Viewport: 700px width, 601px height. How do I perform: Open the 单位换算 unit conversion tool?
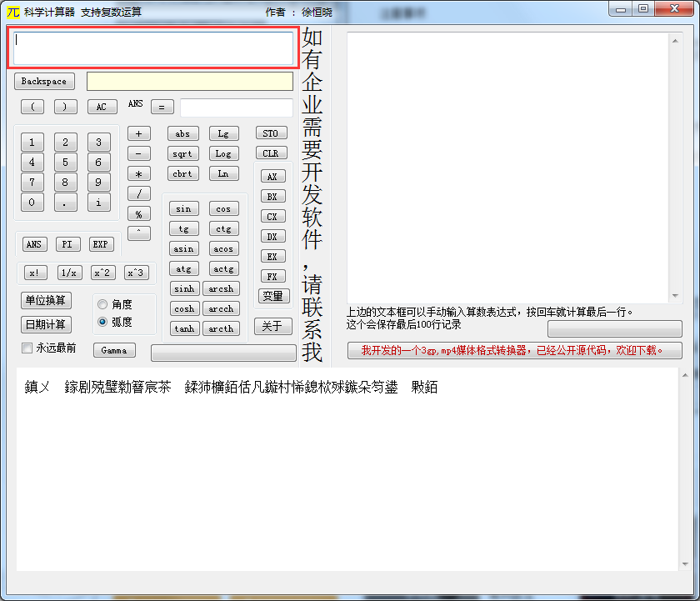46,300
